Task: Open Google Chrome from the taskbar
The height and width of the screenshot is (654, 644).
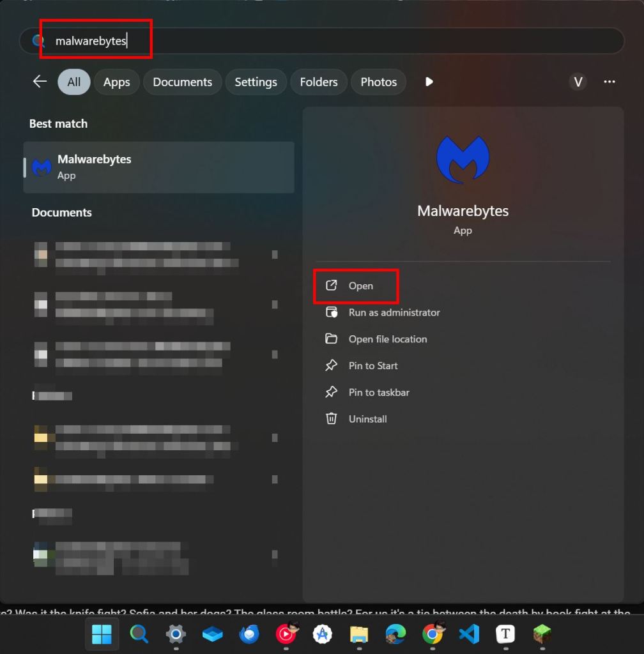Action: (433, 634)
